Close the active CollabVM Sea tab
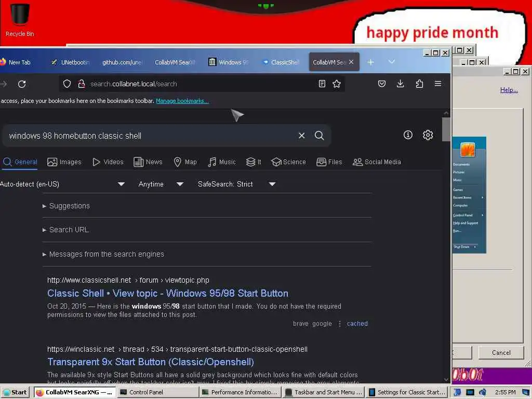The height and width of the screenshot is (399, 532). pyautogui.click(x=351, y=62)
